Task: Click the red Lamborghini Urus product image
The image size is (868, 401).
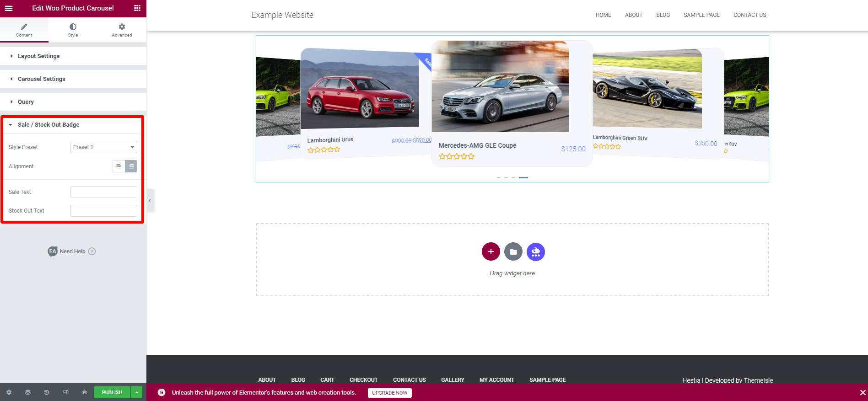Action: [360, 89]
